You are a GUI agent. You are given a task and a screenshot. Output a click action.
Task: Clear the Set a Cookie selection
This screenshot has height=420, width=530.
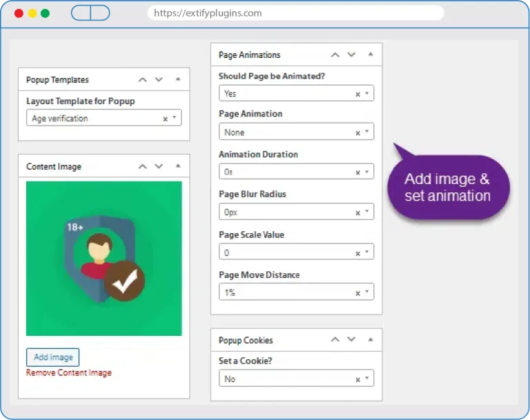click(x=357, y=379)
